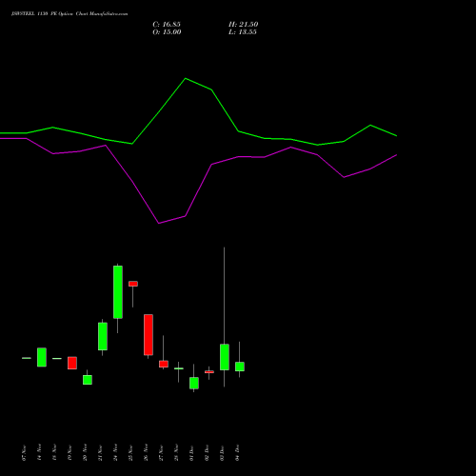This screenshot has width=476, height=476.
Task: Click the low value L: 13.55
Action: (243, 32)
